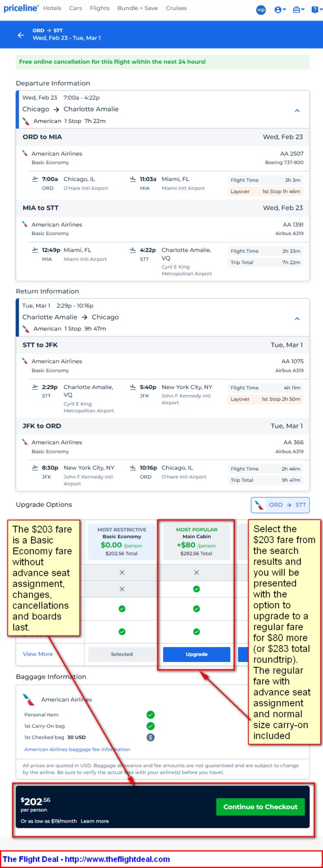323x868 pixels.
Task: Open the VIP badge icon
Action: (261, 10)
